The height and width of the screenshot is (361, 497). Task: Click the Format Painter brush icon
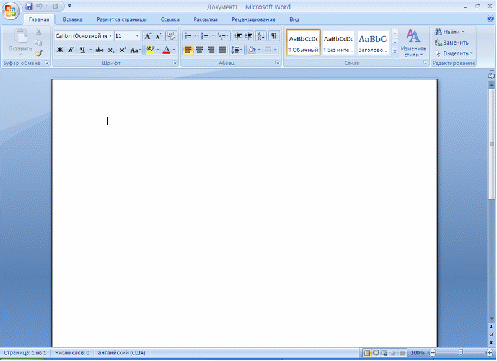39,54
